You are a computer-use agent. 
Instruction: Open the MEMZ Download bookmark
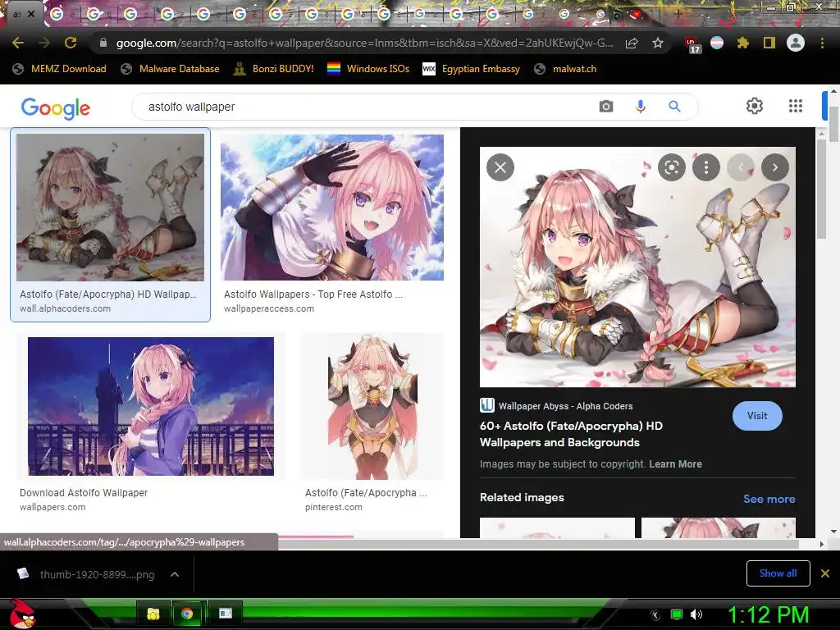tap(59, 69)
